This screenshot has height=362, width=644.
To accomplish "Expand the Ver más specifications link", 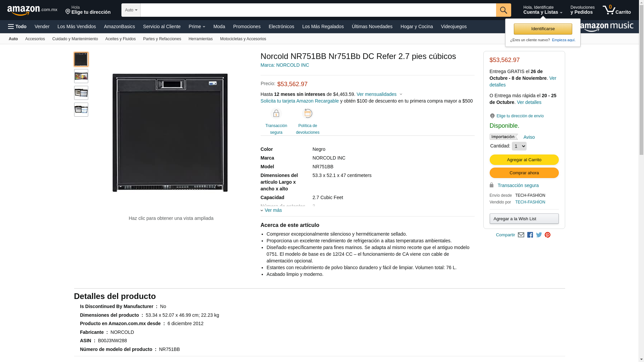I will tap(273, 210).
